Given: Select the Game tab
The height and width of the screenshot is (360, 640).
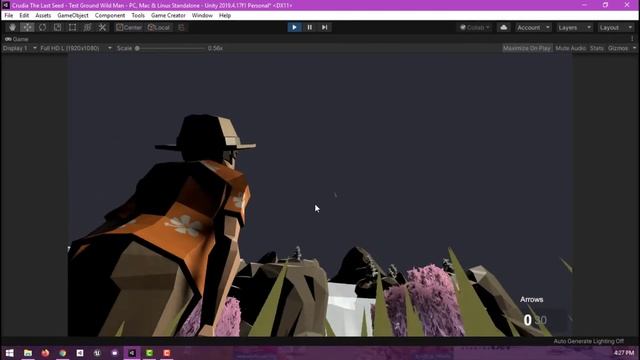Looking at the screenshot, I should click(x=17, y=39).
